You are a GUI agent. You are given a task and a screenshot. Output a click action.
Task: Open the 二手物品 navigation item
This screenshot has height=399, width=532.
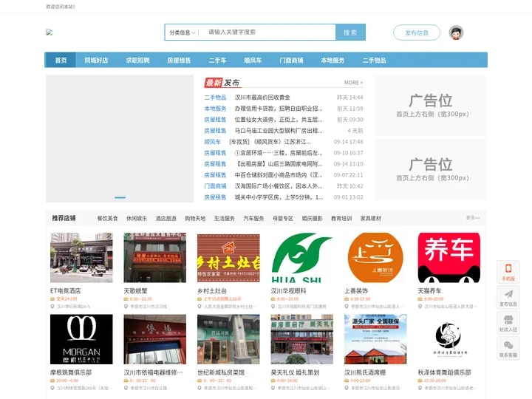(374, 60)
